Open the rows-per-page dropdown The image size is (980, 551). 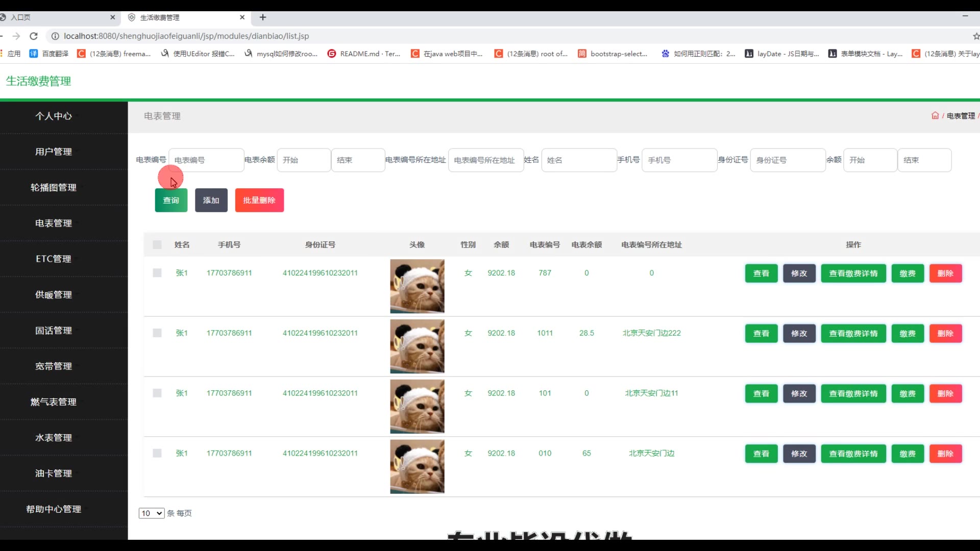(x=151, y=513)
